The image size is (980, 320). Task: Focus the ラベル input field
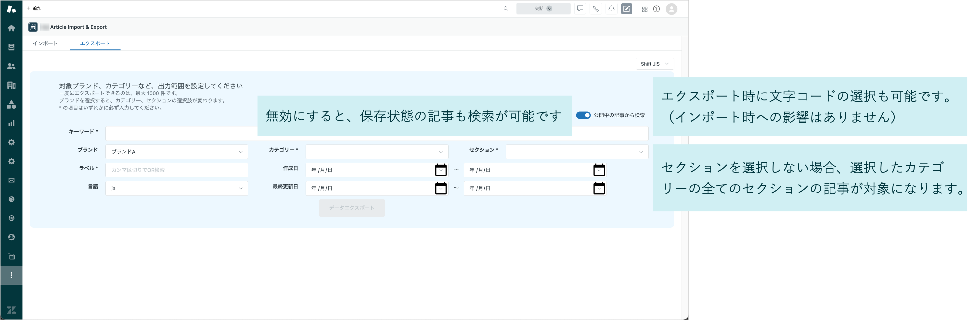(x=177, y=170)
